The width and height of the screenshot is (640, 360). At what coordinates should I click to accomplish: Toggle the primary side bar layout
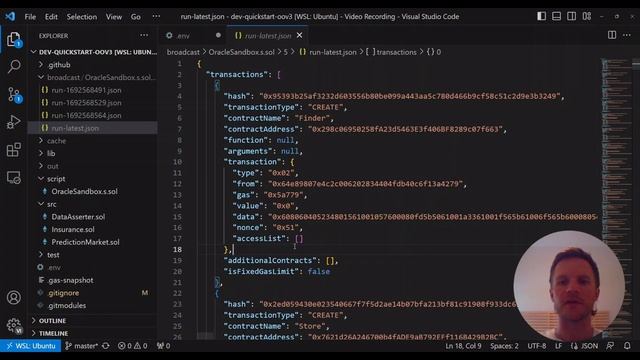coord(541,16)
